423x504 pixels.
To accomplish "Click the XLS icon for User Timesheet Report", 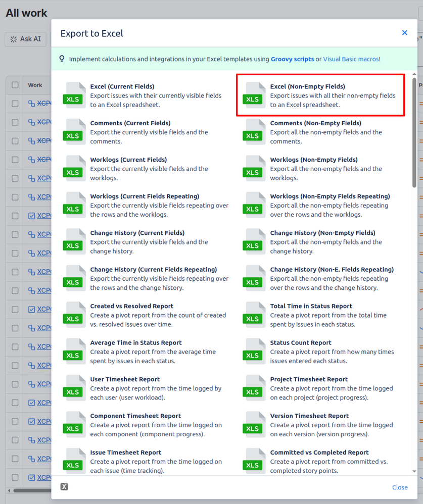I will 74,388.
